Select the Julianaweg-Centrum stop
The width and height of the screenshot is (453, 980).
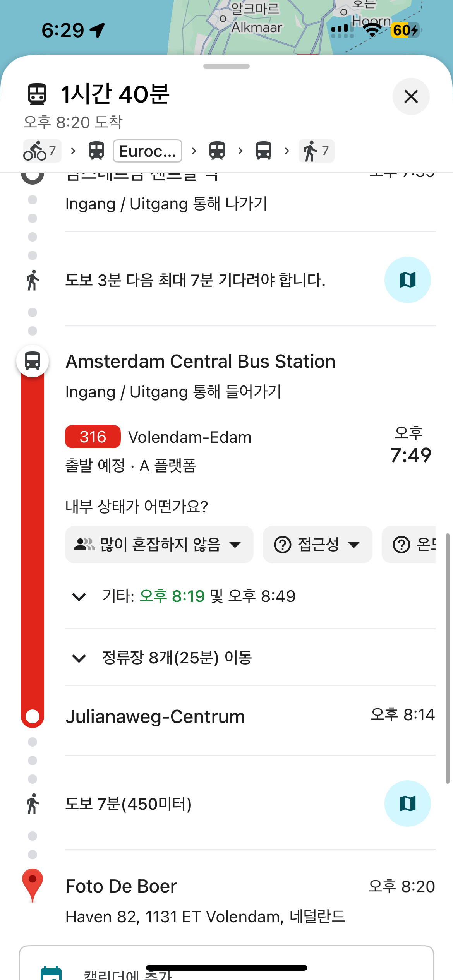(x=155, y=717)
